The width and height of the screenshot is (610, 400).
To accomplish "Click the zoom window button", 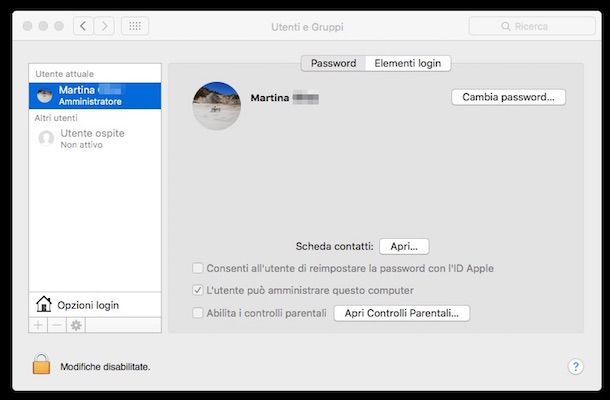I will (x=59, y=26).
